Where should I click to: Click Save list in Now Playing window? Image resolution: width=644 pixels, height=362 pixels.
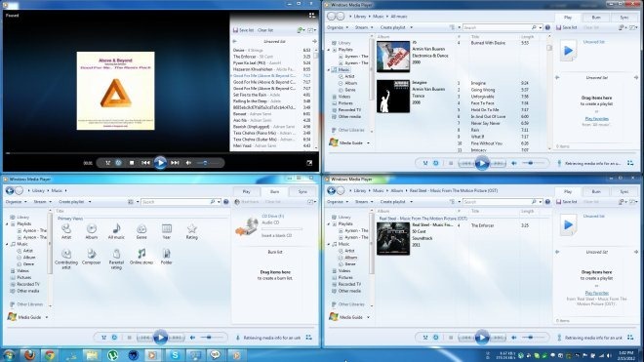(243, 30)
